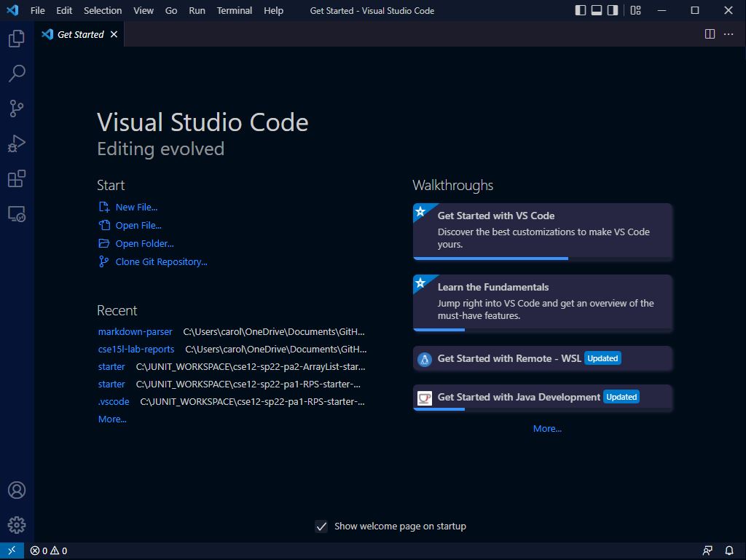Screen dimensions: 746x560
Task: Open the editor more actions menu
Action: coord(727,33)
